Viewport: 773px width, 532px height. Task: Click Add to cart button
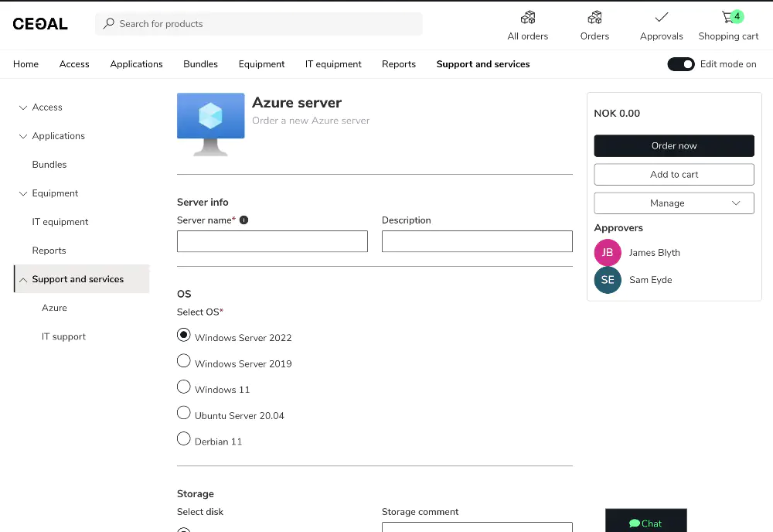click(674, 175)
